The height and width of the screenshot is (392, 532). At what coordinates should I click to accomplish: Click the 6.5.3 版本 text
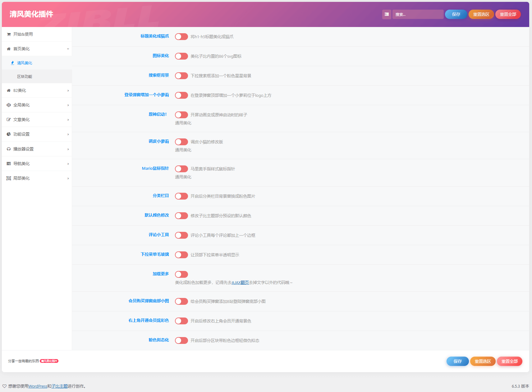point(520,386)
